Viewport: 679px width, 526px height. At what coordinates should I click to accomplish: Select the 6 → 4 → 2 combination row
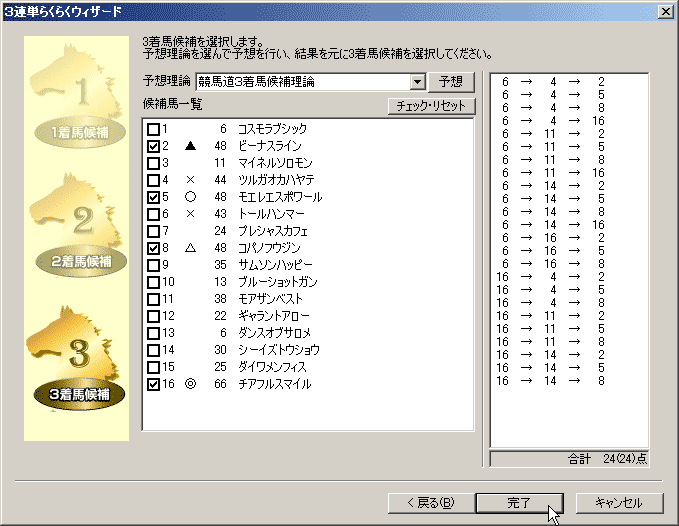(553, 81)
